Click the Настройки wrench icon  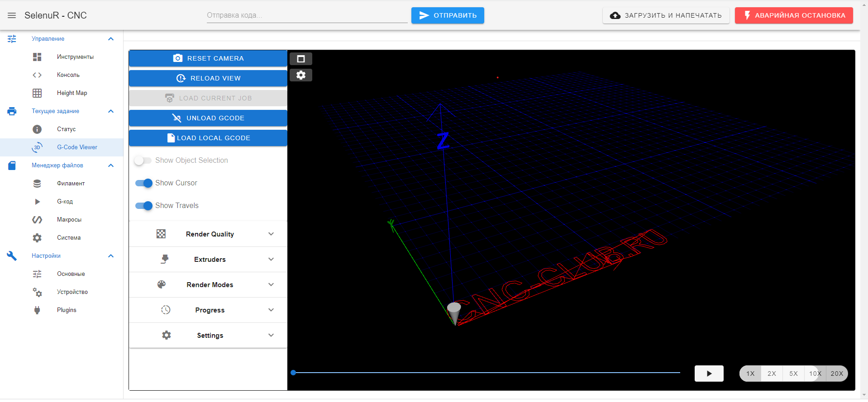tap(12, 256)
